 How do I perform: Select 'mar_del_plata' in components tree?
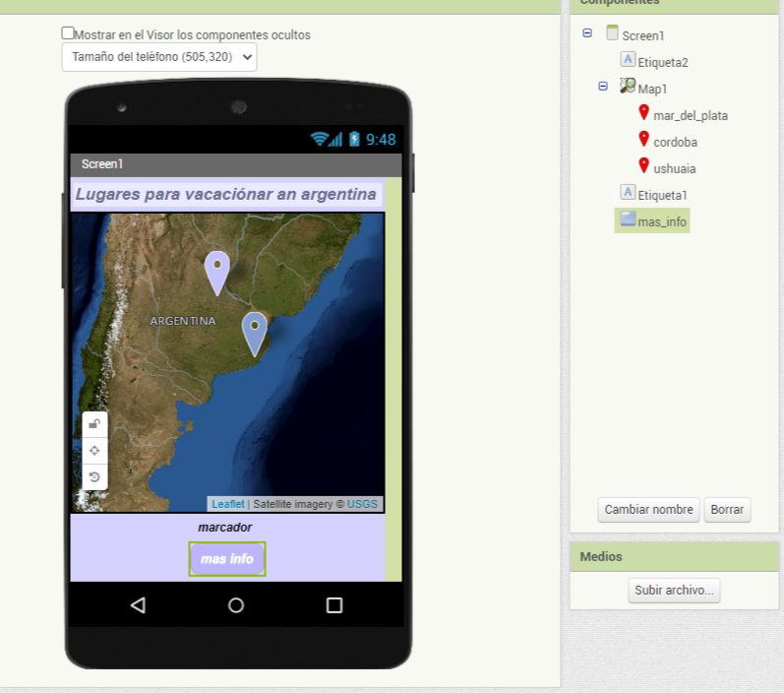[x=691, y=115]
